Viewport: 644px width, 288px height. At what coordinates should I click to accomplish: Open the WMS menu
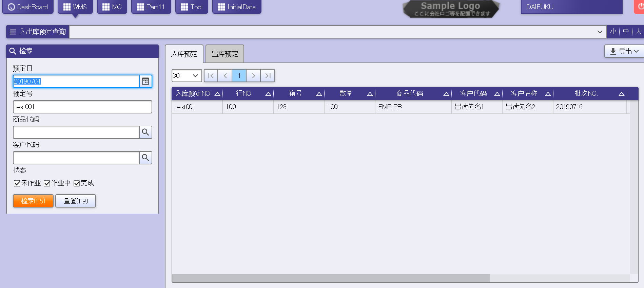click(75, 7)
